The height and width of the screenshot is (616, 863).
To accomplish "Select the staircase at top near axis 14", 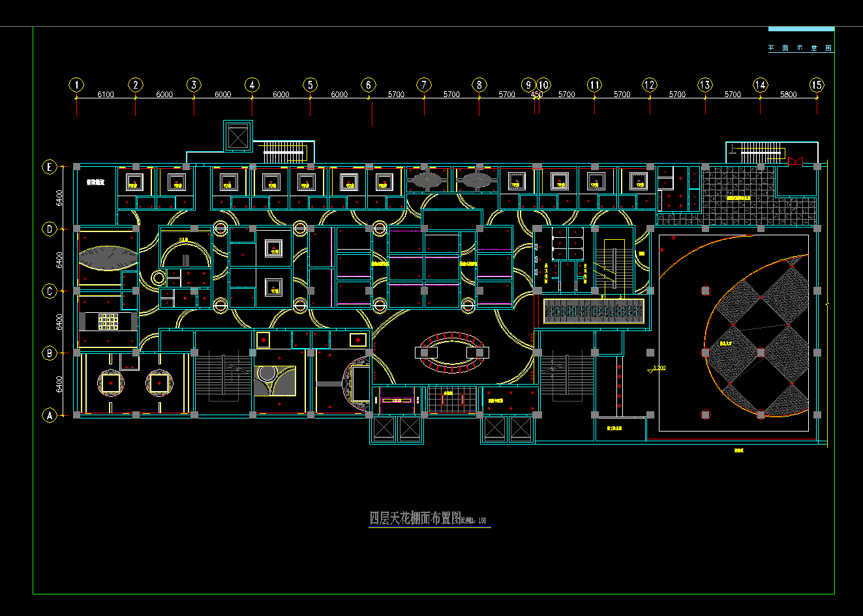I will coord(760,153).
